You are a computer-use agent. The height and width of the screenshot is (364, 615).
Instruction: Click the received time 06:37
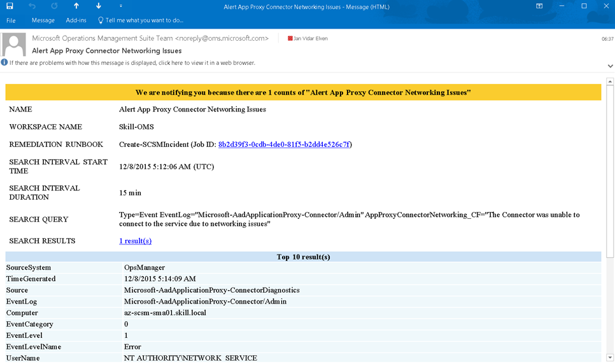607,39
